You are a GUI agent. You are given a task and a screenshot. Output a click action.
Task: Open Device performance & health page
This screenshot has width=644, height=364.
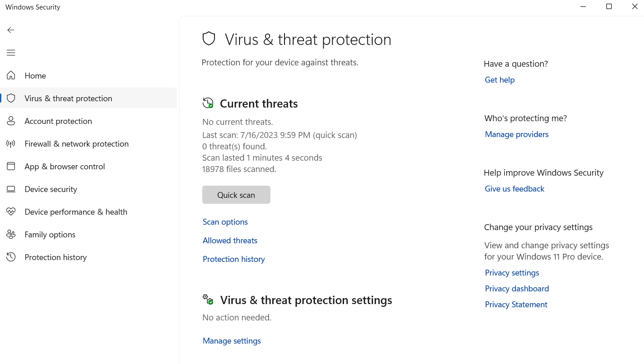[76, 212]
